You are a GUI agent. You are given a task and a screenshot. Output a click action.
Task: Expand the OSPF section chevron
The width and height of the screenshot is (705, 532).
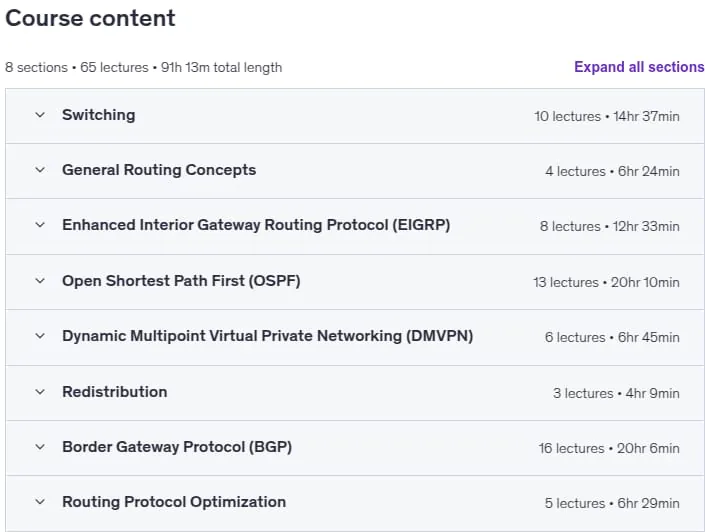(x=40, y=281)
